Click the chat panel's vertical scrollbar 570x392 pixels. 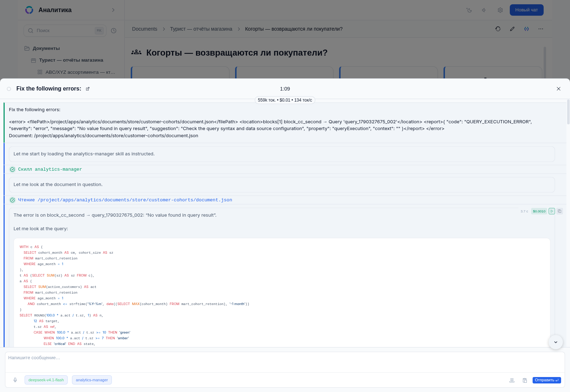568,112
